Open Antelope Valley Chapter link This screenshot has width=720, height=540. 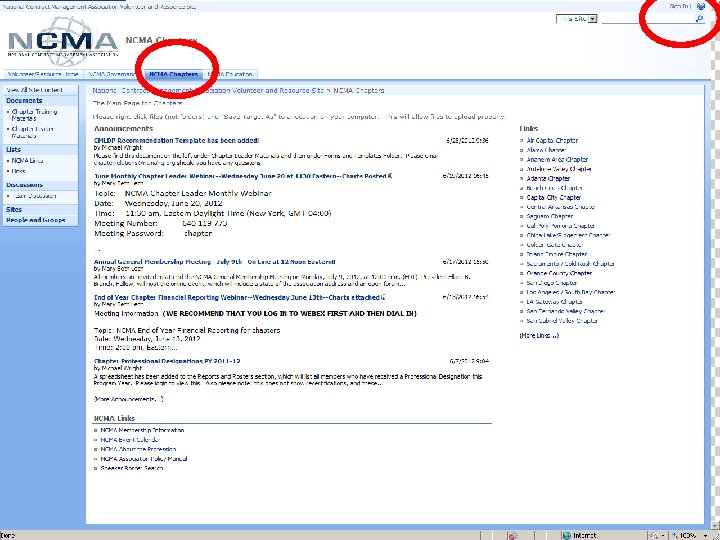tap(559, 169)
